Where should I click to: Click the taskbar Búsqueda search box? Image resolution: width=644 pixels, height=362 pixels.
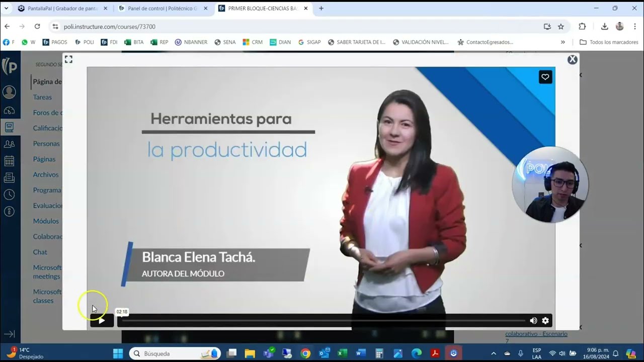click(175, 353)
